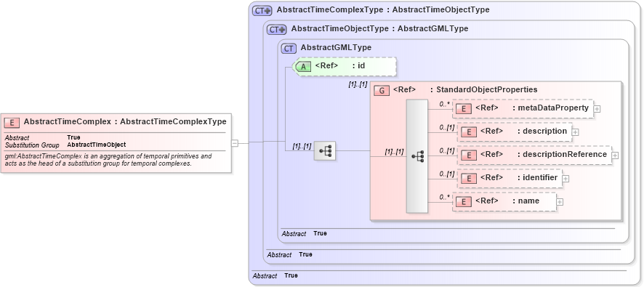Click the id attribute reference label
This screenshot has height=287, width=644.
pyautogui.click(x=340, y=65)
